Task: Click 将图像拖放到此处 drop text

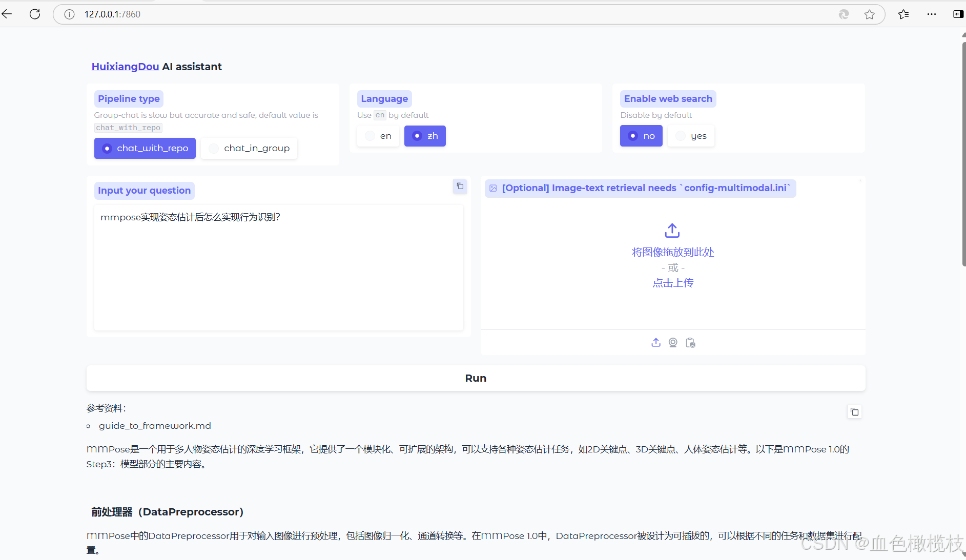Action: [x=673, y=252]
